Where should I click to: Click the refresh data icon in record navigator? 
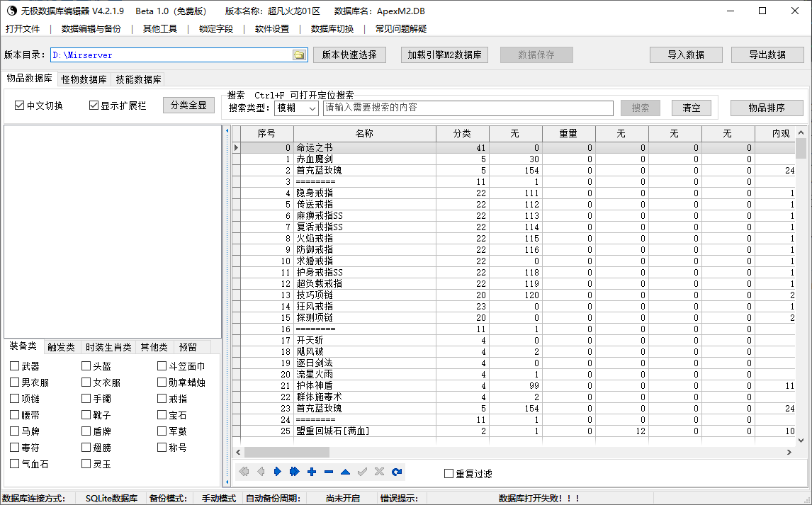pos(396,471)
